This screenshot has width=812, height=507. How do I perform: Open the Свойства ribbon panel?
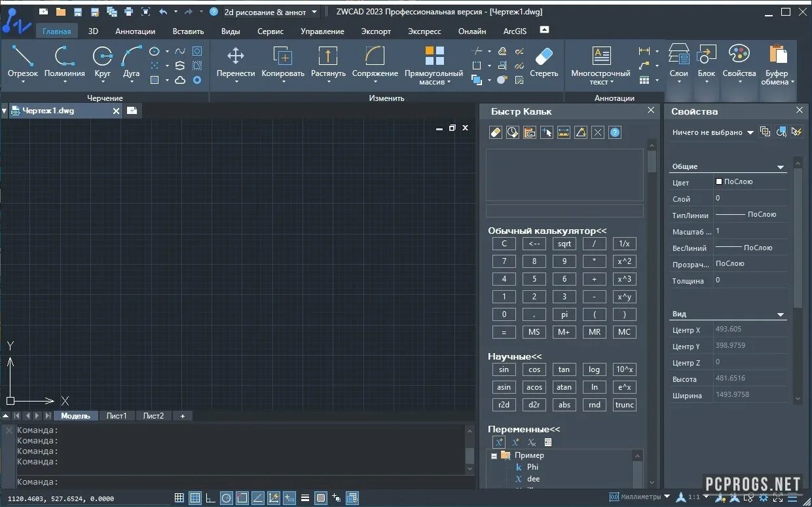pos(739,64)
